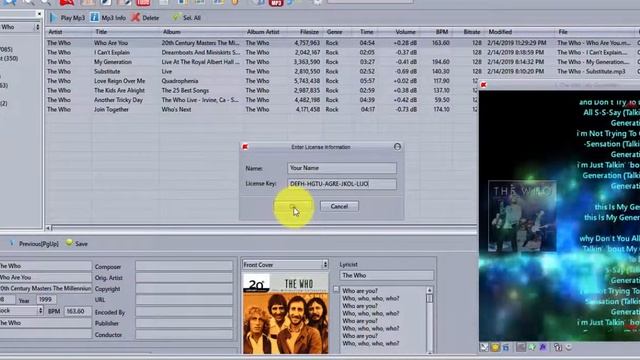Viewport: 640px width, 360px height.
Task: Click the round icon on the license dialog title bar
Action: pyautogui.click(x=397, y=147)
